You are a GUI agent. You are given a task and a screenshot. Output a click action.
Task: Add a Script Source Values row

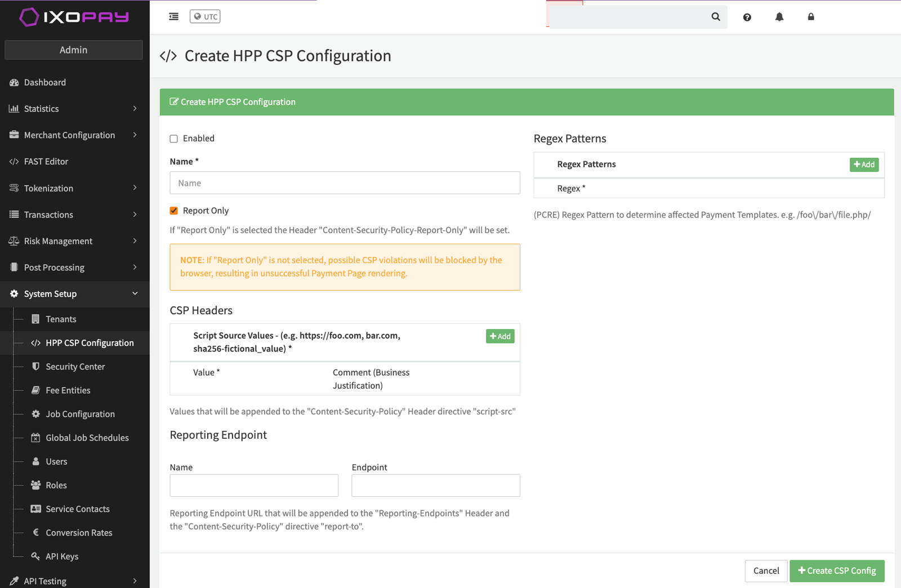click(x=500, y=336)
